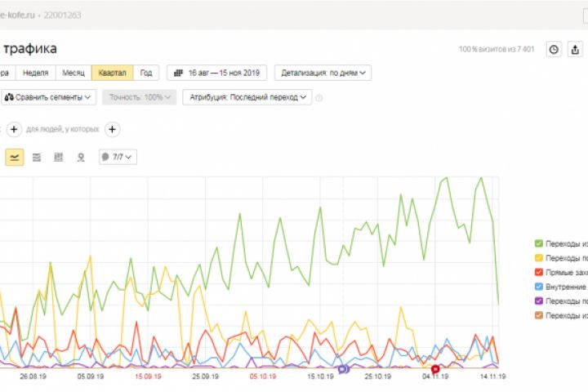Viewport: 588px width, 392px height.
Task: Click the clock history icon
Action: 554,50
